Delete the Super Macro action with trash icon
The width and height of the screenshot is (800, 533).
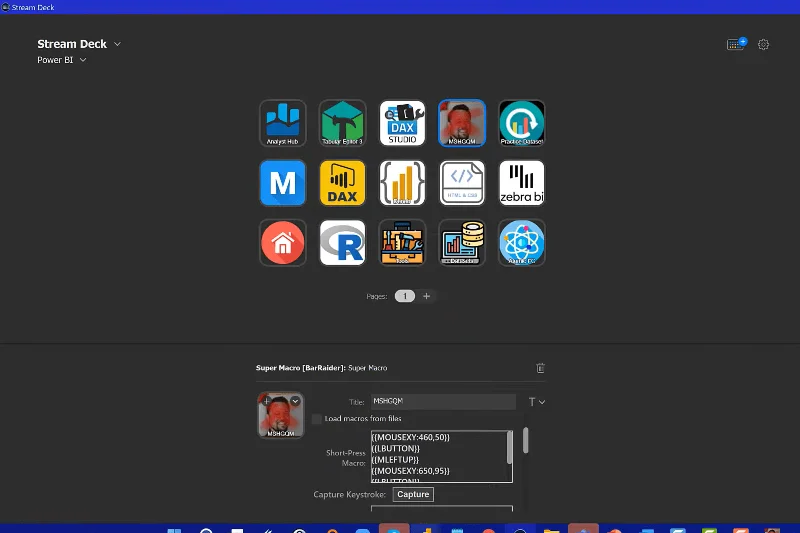(x=540, y=368)
